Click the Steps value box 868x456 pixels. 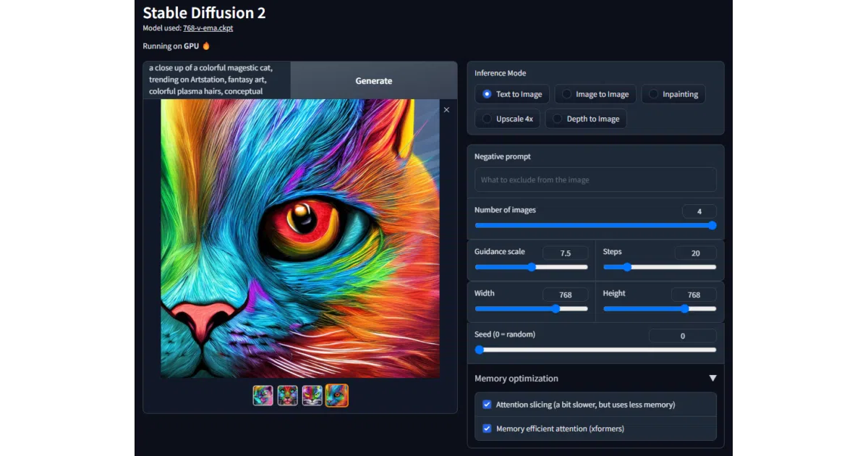coord(695,253)
